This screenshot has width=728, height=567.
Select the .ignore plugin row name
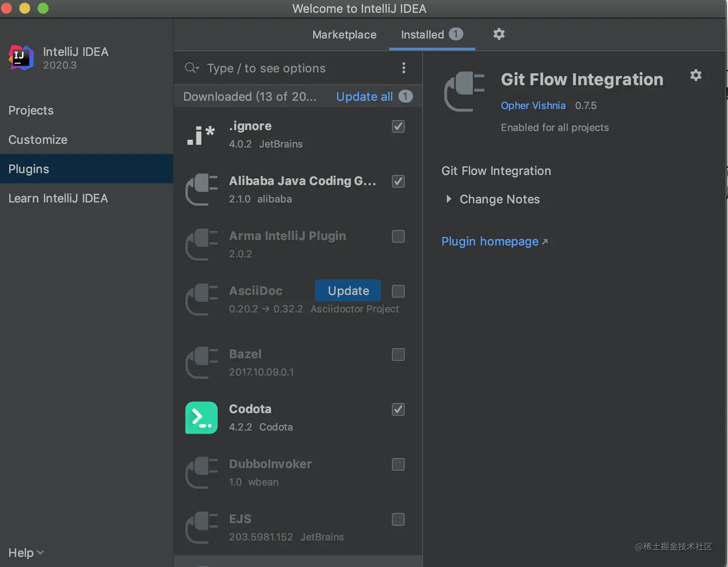pos(250,126)
